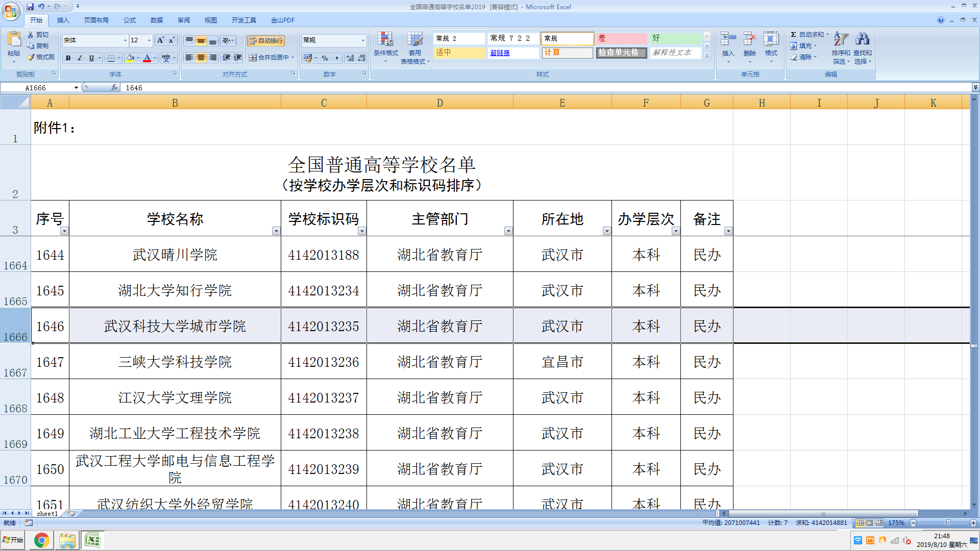Select the Format Painter (格式刷) brush
This screenshot has height=551, width=980.
(x=41, y=57)
